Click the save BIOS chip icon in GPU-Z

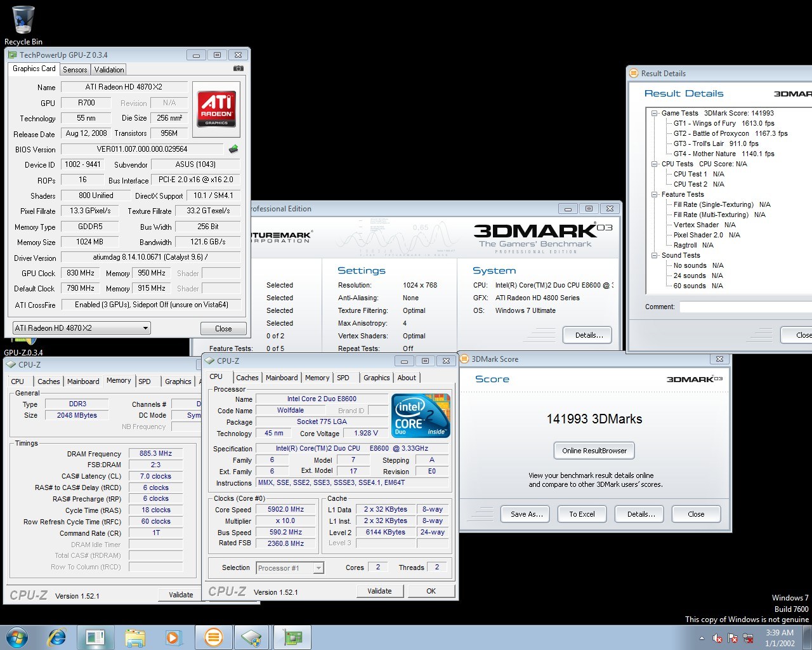[233, 149]
